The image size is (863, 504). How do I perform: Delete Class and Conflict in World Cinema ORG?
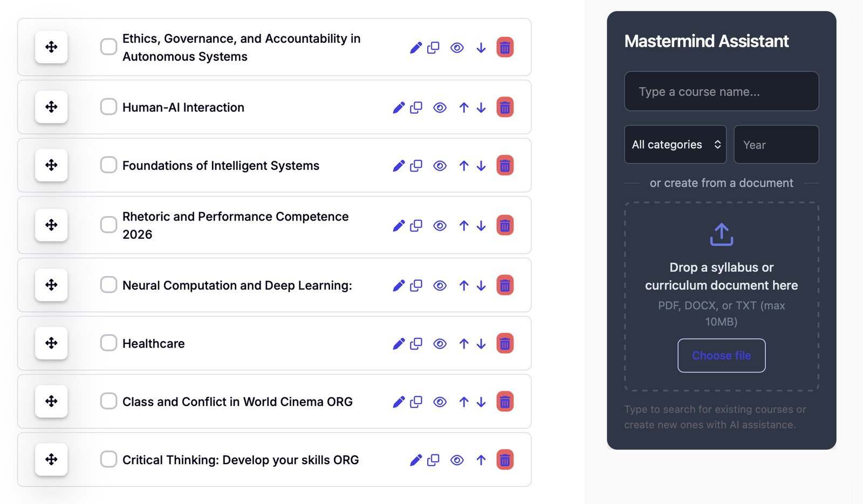click(505, 402)
